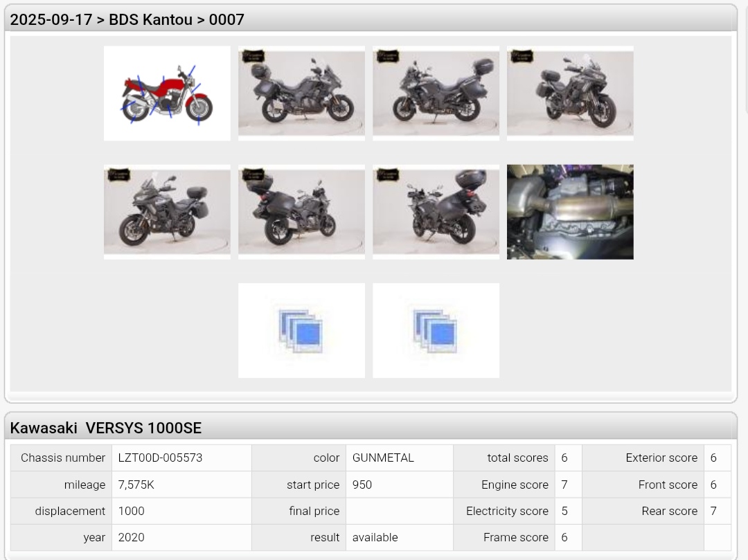Open the rear-left angled motorcycle photo
The width and height of the screenshot is (748, 560).
tap(436, 212)
